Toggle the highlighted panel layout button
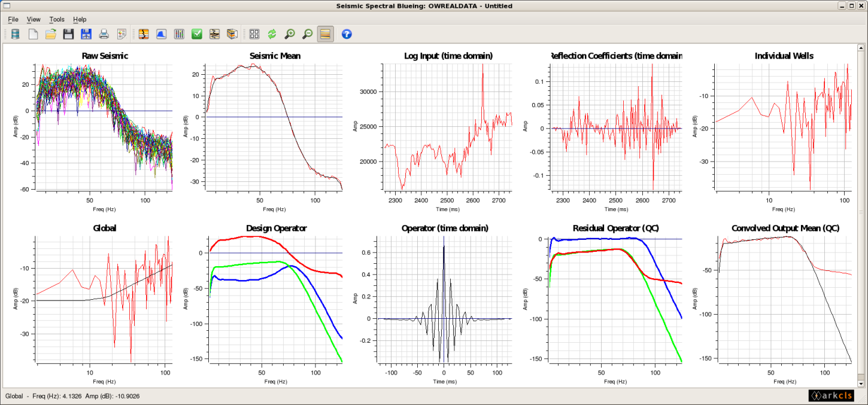This screenshot has height=405, width=868. point(324,34)
